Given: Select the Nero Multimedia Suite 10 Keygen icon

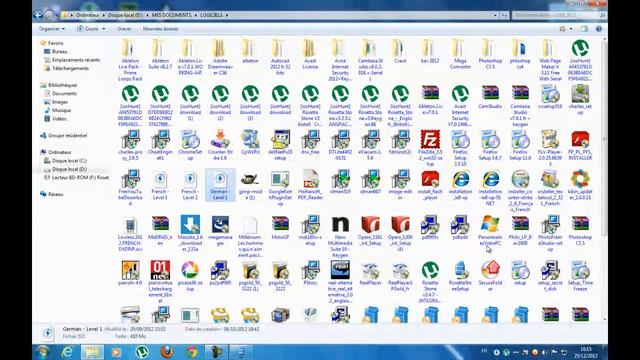Looking at the screenshot, I should [x=340, y=224].
